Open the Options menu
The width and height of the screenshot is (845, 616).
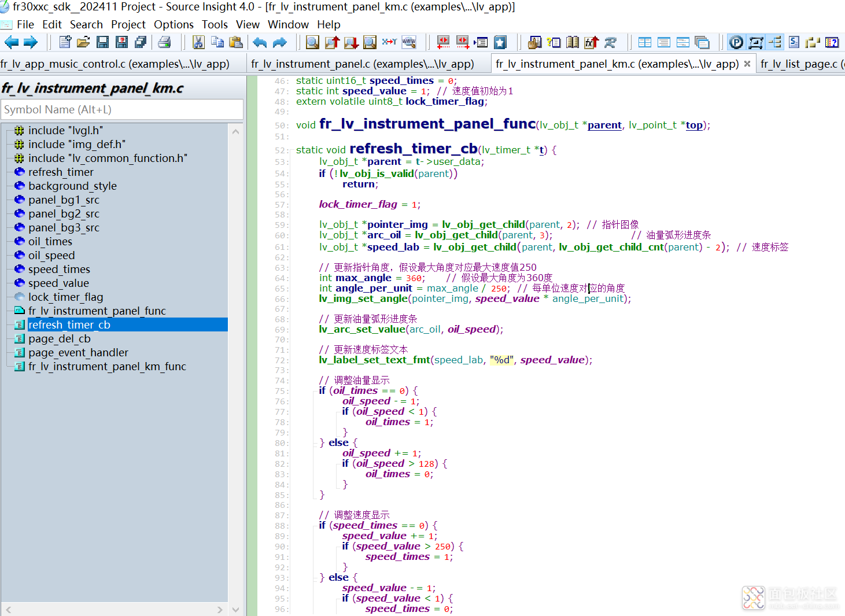pyautogui.click(x=174, y=24)
